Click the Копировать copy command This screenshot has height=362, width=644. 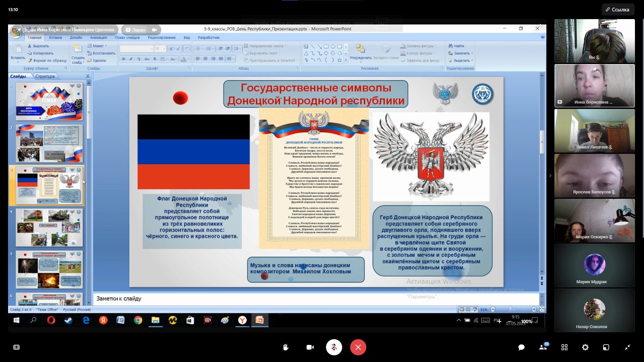40,53
